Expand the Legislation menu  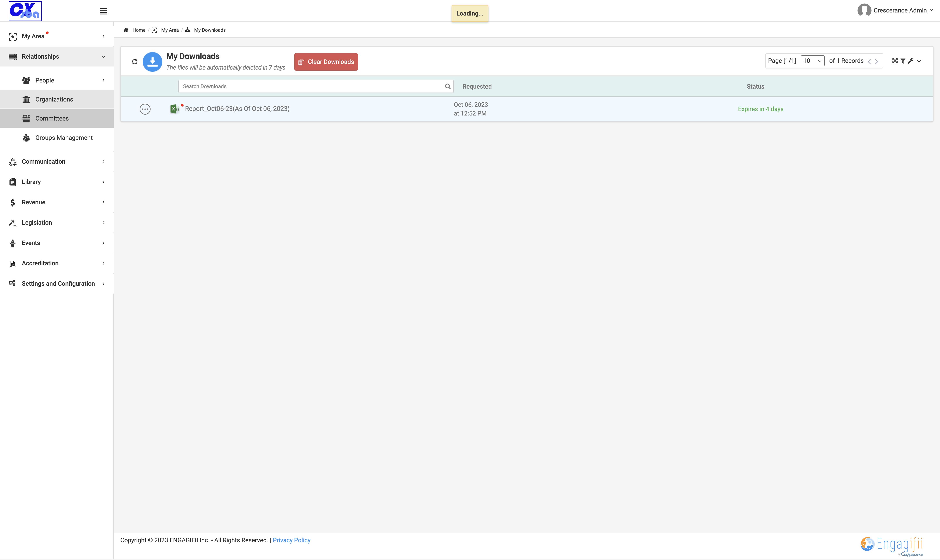(x=57, y=223)
